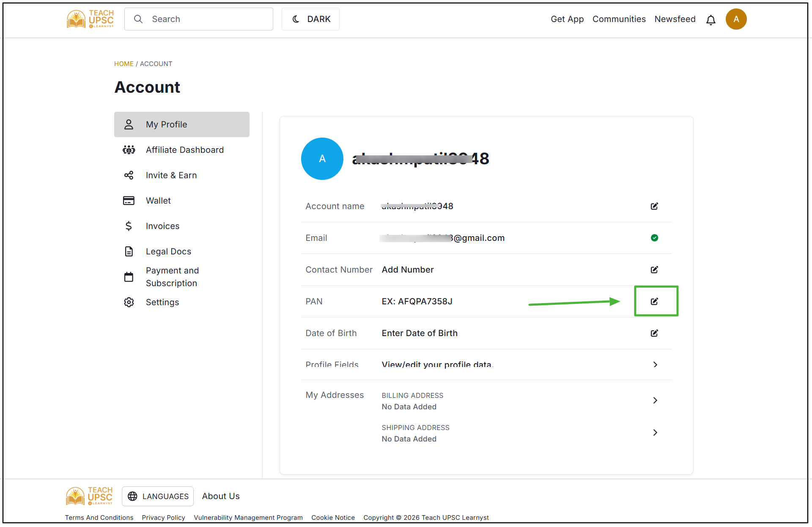Click EX: AFQPA7358J placeholder text

(x=417, y=301)
